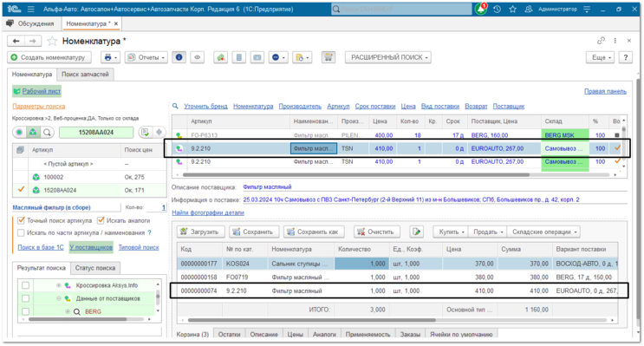Click the magnifier icon in search toggles
This screenshot has width=644, height=346.
(47, 133)
